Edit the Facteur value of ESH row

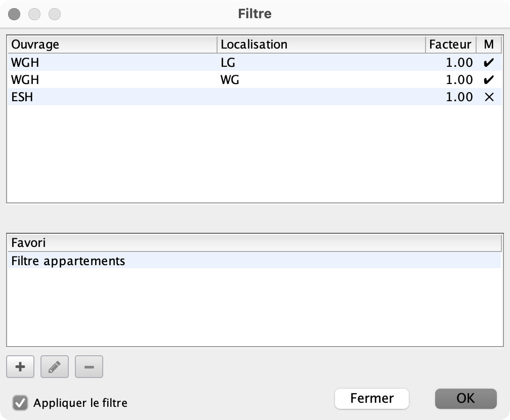pyautogui.click(x=459, y=97)
